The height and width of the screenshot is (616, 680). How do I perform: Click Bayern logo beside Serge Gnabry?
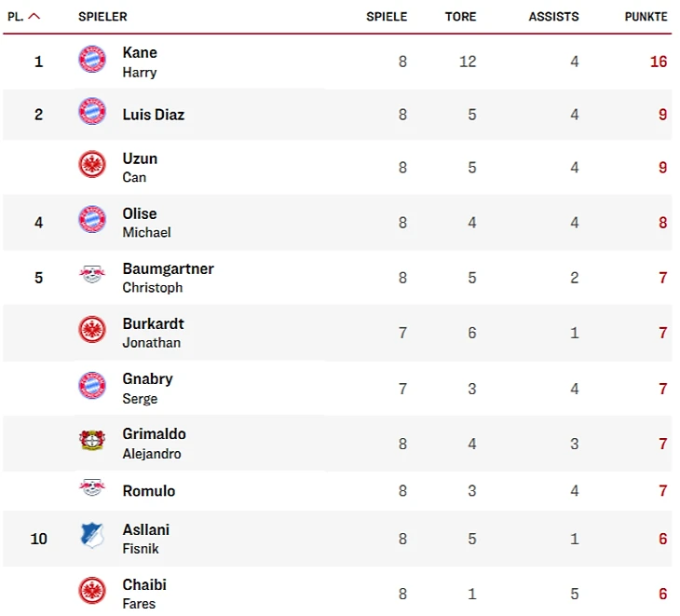(x=92, y=385)
